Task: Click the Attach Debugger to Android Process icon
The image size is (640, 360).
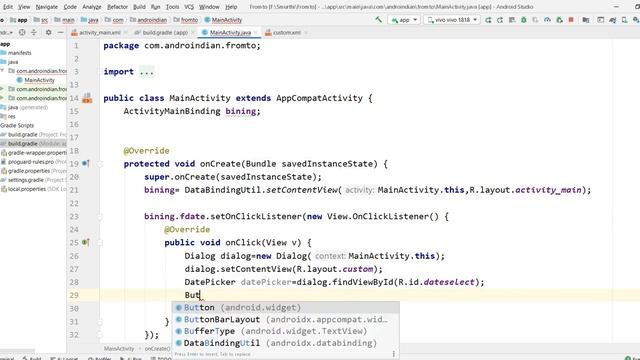Action: (559, 20)
